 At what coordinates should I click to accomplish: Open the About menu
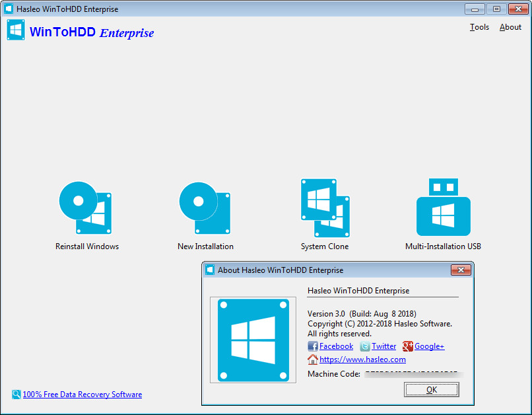[x=510, y=27]
